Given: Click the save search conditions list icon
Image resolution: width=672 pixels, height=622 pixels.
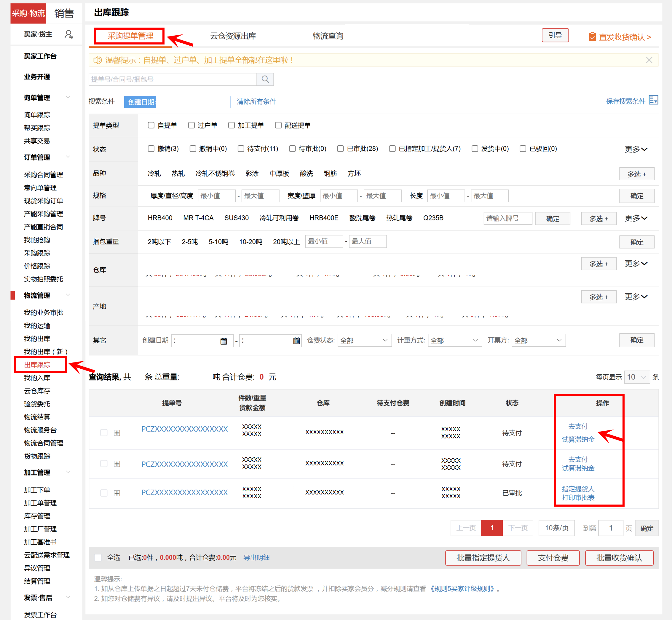Looking at the screenshot, I should [x=653, y=100].
